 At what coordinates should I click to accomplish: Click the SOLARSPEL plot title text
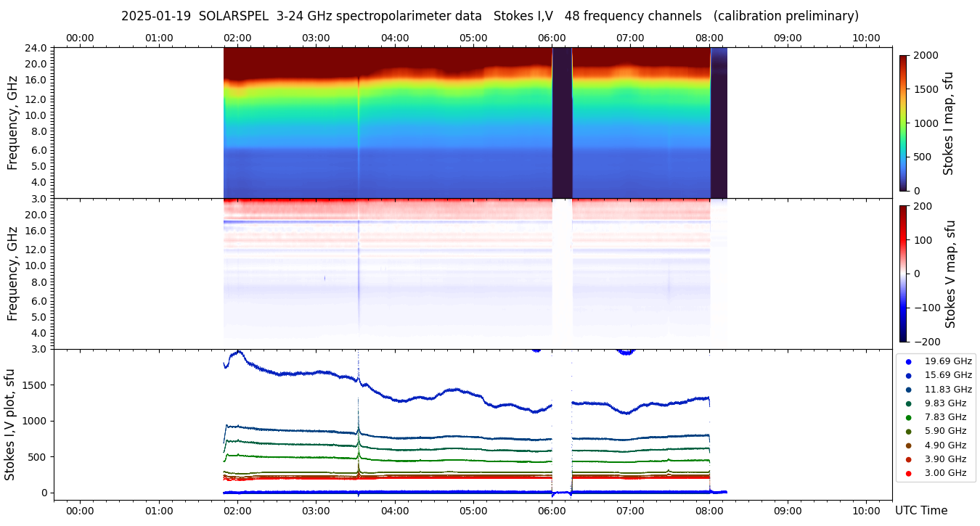click(x=489, y=16)
